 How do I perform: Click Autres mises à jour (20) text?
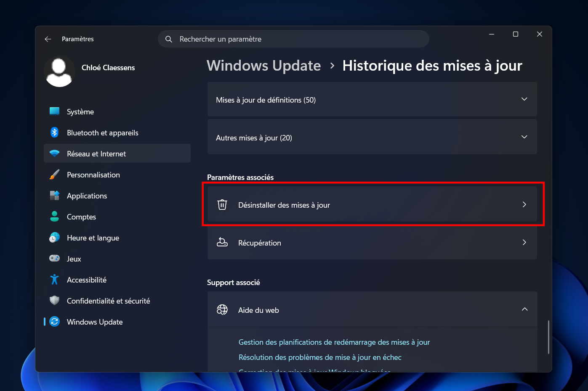click(254, 138)
